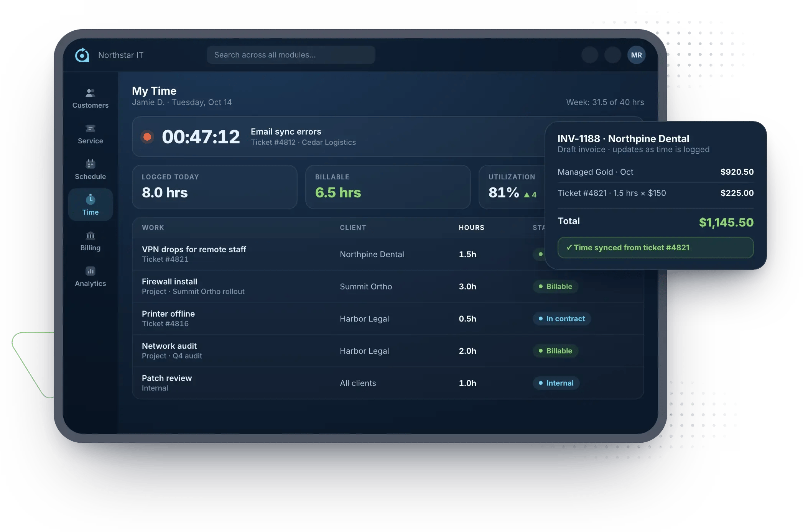This screenshot has height=532, width=803.
Task: Open Ticket #4821 under VPN drops
Action: click(165, 259)
